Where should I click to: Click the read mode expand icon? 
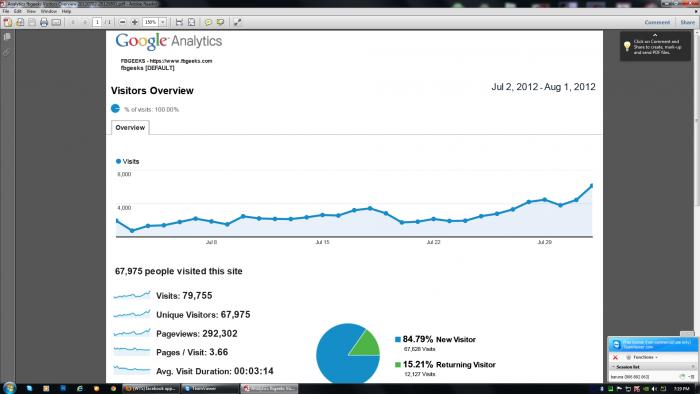237,22
